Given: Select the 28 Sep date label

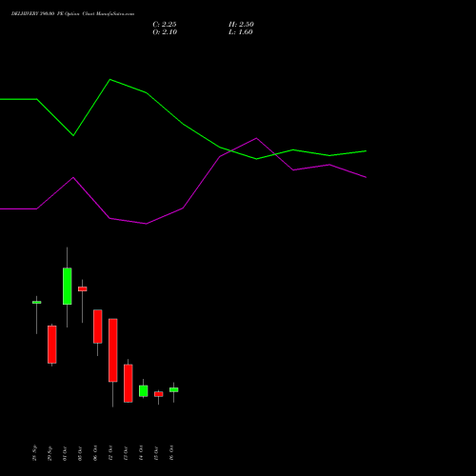Looking at the screenshot, I should [x=34, y=452].
